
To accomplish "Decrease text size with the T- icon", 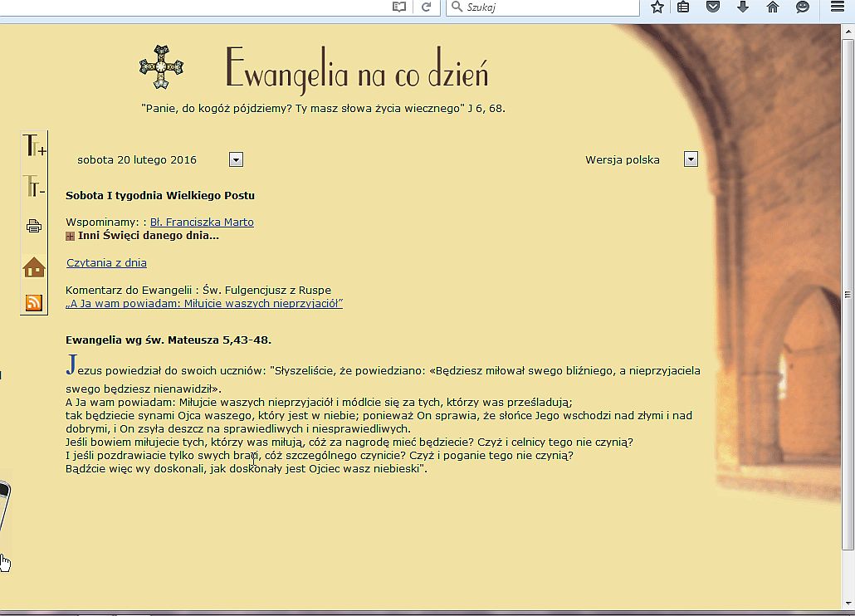I will [x=34, y=186].
